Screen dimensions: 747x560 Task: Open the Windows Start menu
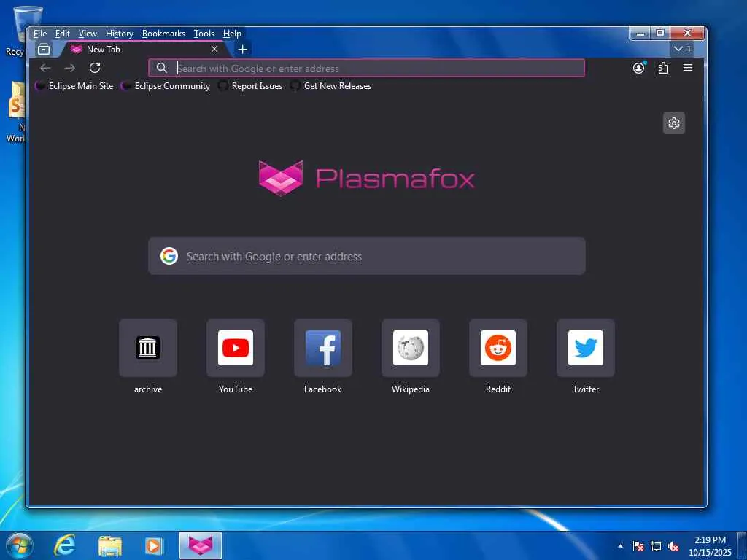(19, 545)
